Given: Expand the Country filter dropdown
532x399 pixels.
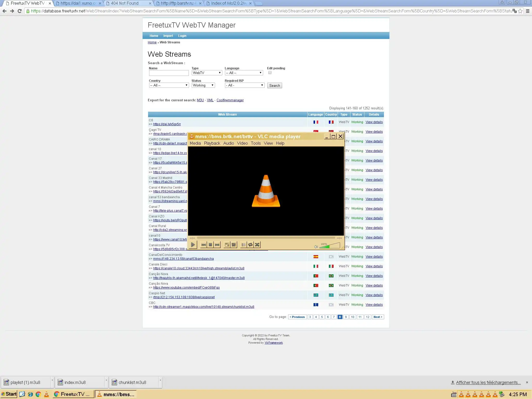Looking at the screenshot, I should (x=169, y=85).
